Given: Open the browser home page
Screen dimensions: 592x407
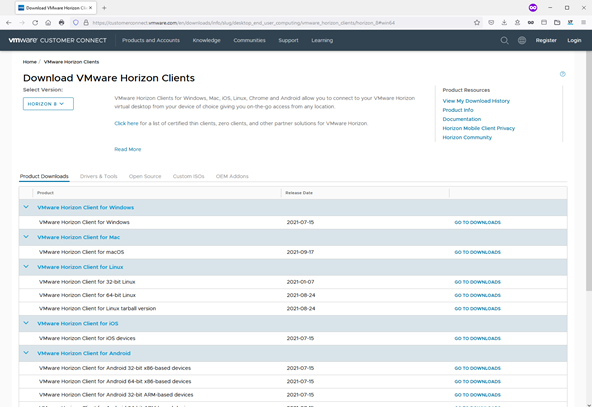Looking at the screenshot, I should (x=48, y=23).
